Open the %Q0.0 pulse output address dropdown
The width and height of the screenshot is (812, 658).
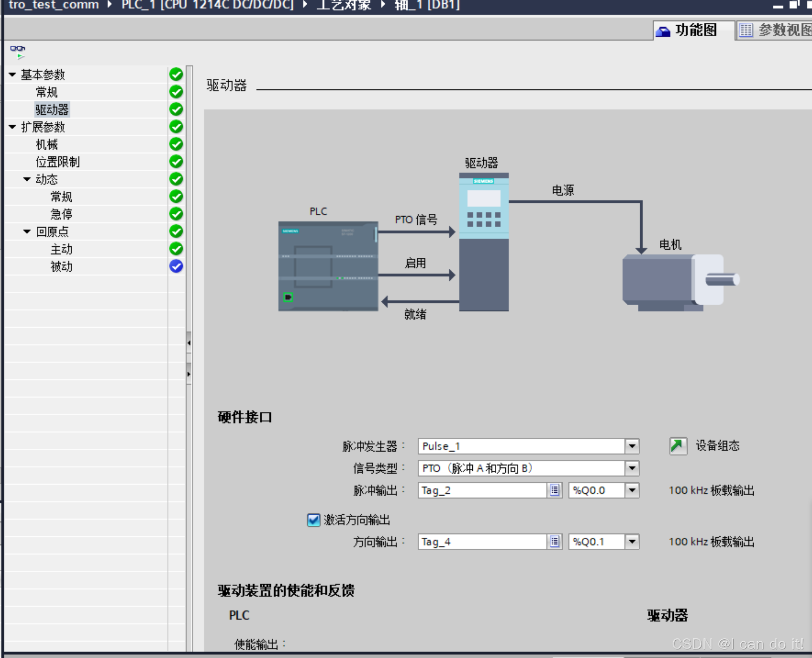tap(632, 490)
